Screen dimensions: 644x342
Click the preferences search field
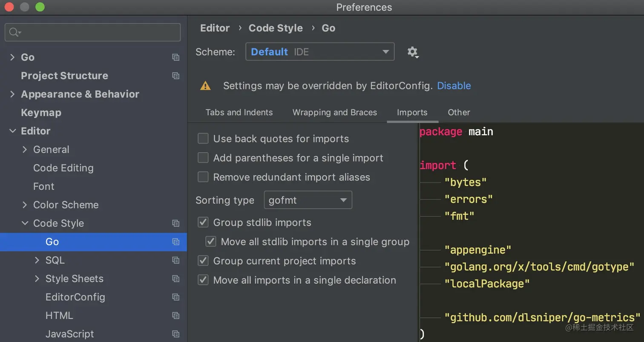pyautogui.click(x=98, y=32)
